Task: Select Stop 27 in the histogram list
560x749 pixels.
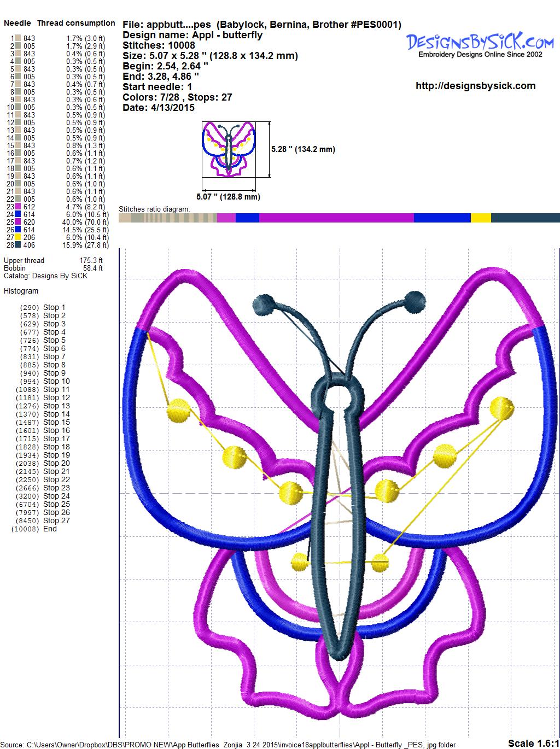Action: [56, 520]
